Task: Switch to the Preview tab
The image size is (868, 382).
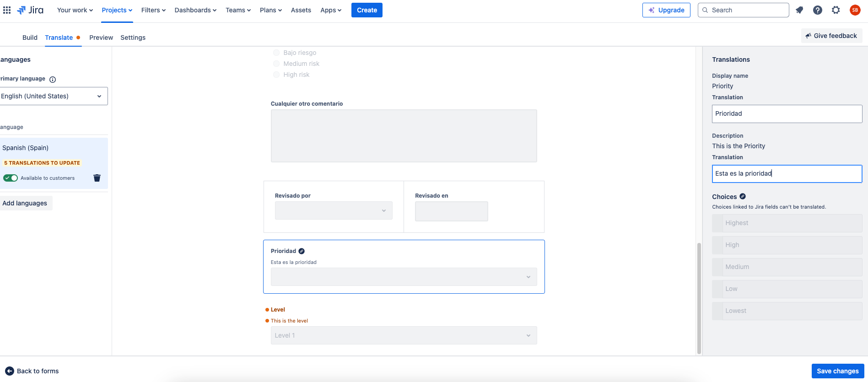Action: pos(101,38)
